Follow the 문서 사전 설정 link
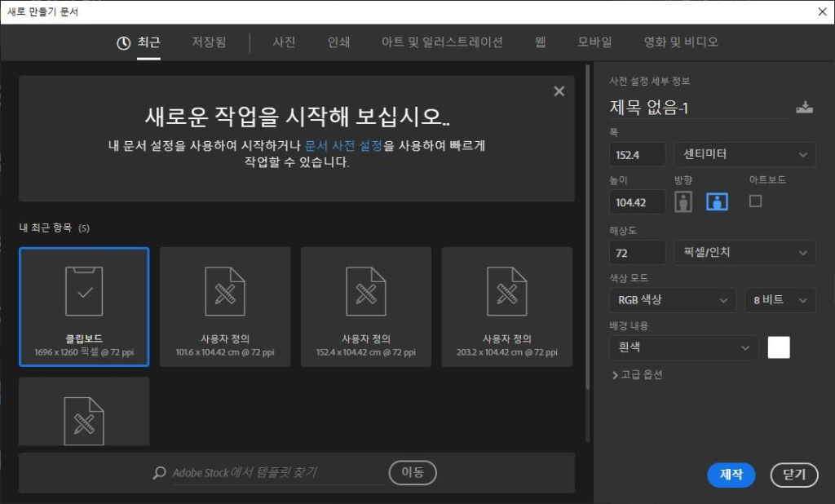 click(343, 145)
